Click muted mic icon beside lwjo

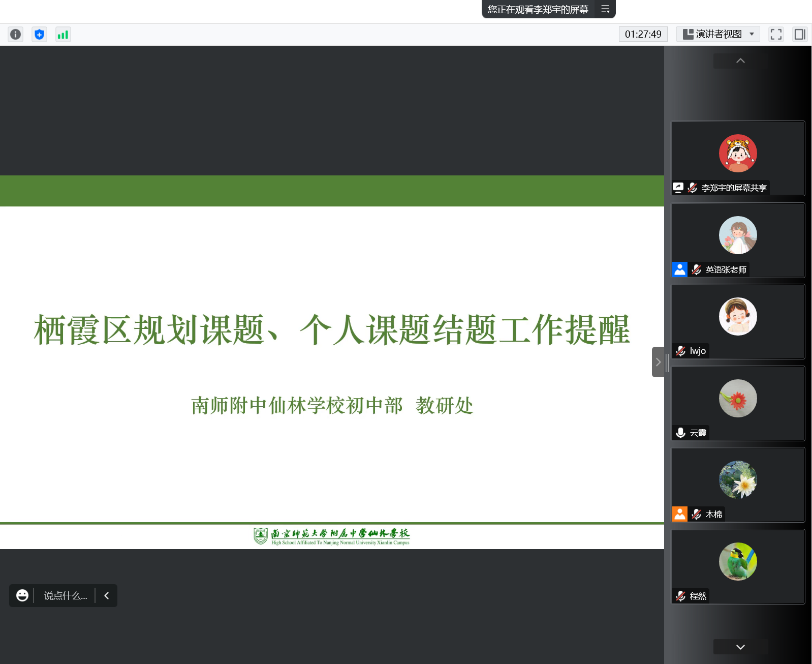[x=680, y=351]
